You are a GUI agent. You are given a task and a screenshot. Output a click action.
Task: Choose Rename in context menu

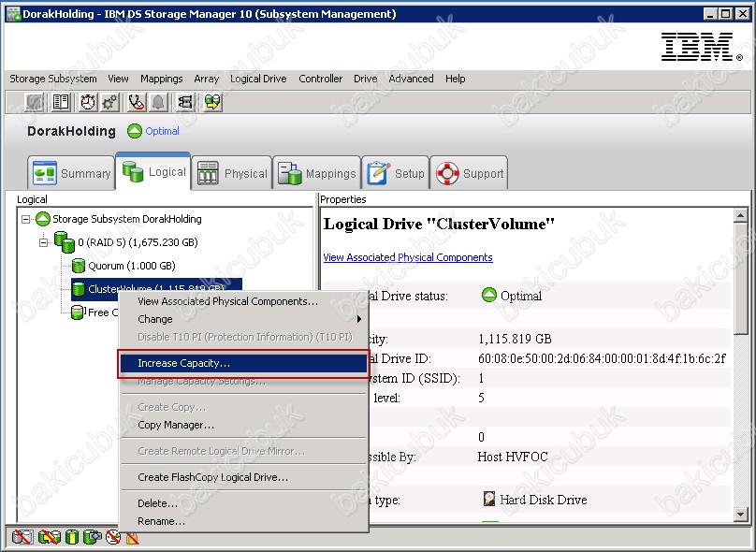click(243, 521)
